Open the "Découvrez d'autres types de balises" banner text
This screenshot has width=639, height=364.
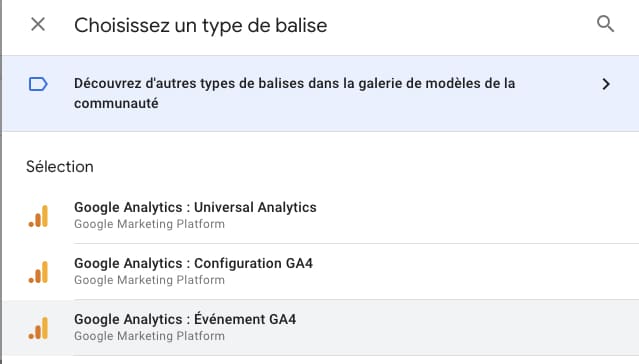[294, 93]
